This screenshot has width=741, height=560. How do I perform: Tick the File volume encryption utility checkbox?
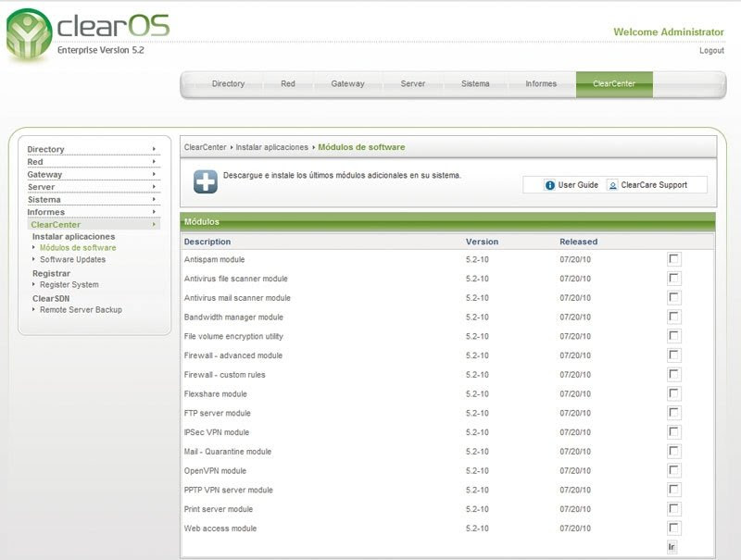point(673,336)
